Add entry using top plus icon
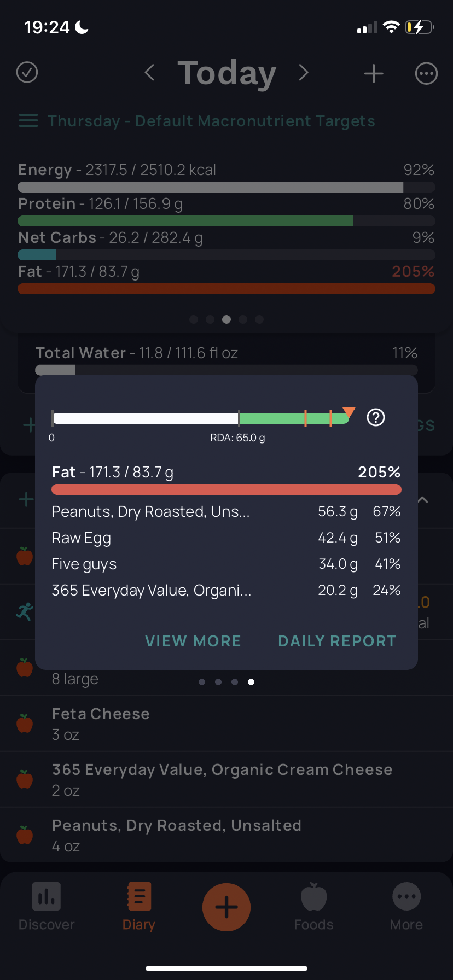This screenshot has height=980, width=453. point(374,73)
